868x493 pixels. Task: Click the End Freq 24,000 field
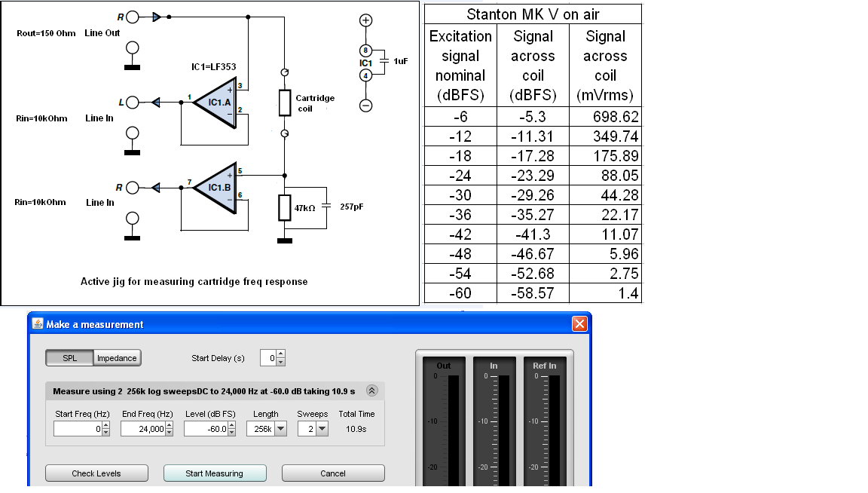tap(143, 429)
